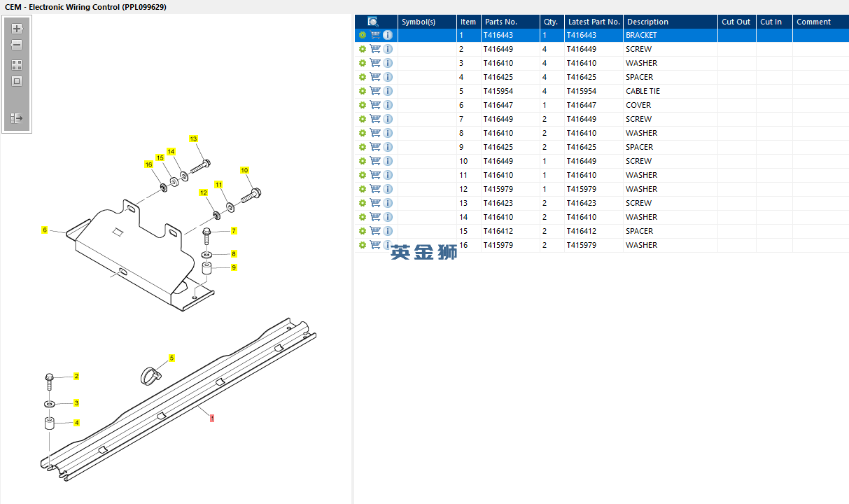Select callout 2 next to the screw

tap(76, 376)
